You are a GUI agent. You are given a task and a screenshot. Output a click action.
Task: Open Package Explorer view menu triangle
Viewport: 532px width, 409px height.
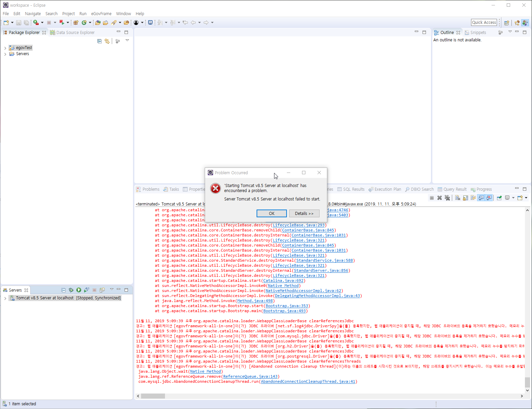click(x=127, y=40)
